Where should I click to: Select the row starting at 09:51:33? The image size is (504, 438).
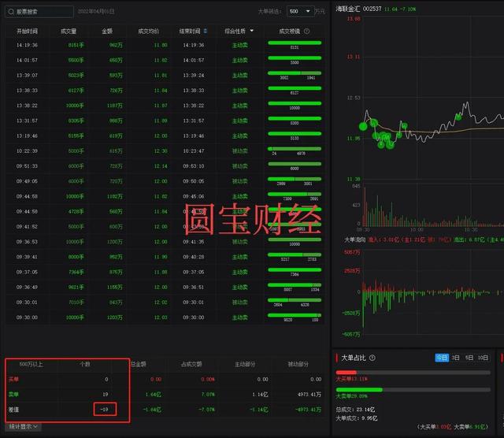[165, 166]
